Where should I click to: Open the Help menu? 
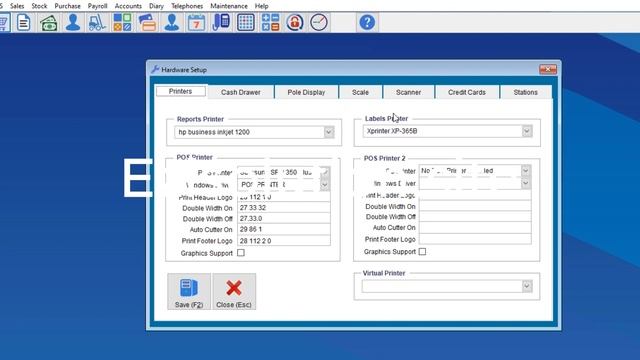point(261,6)
